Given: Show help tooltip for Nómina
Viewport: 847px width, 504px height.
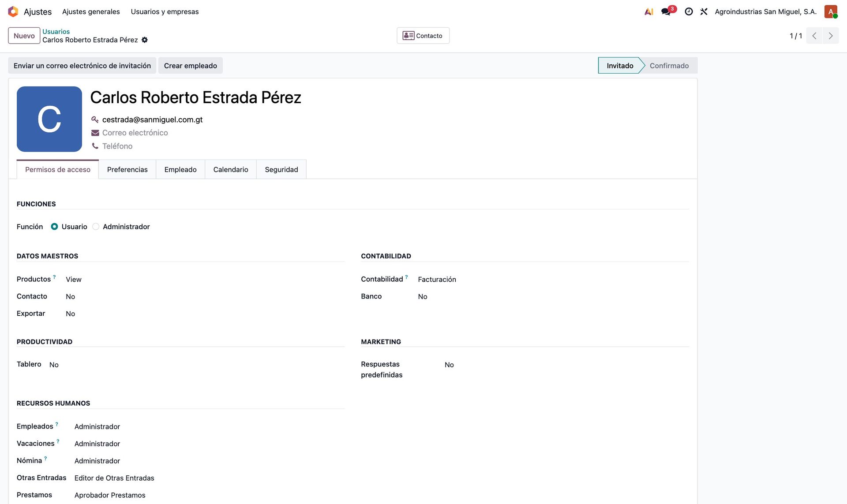Looking at the screenshot, I should (x=45, y=459).
